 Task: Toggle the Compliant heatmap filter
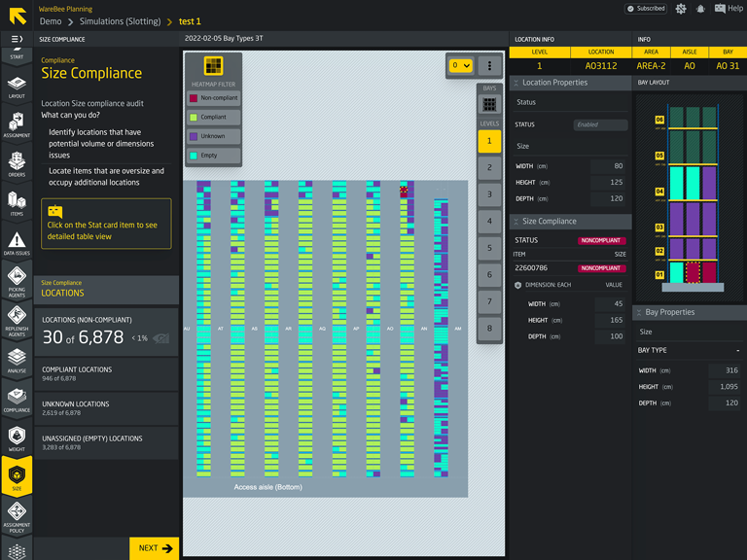(x=213, y=117)
